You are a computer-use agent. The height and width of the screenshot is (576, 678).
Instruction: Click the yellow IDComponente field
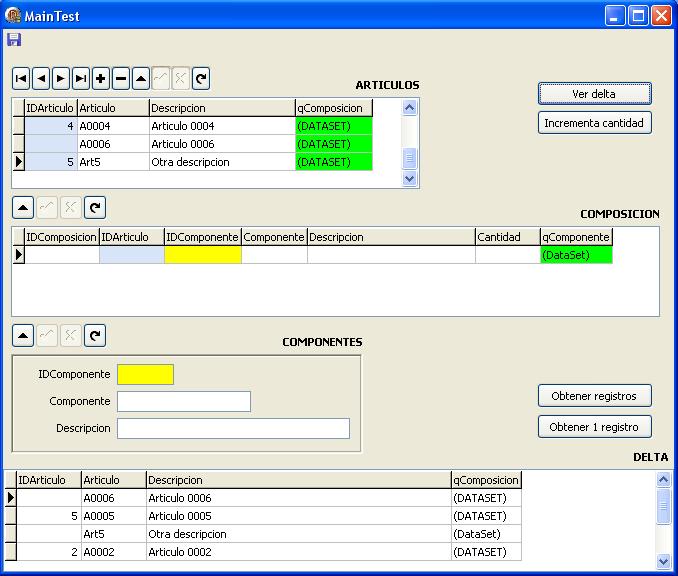145,374
